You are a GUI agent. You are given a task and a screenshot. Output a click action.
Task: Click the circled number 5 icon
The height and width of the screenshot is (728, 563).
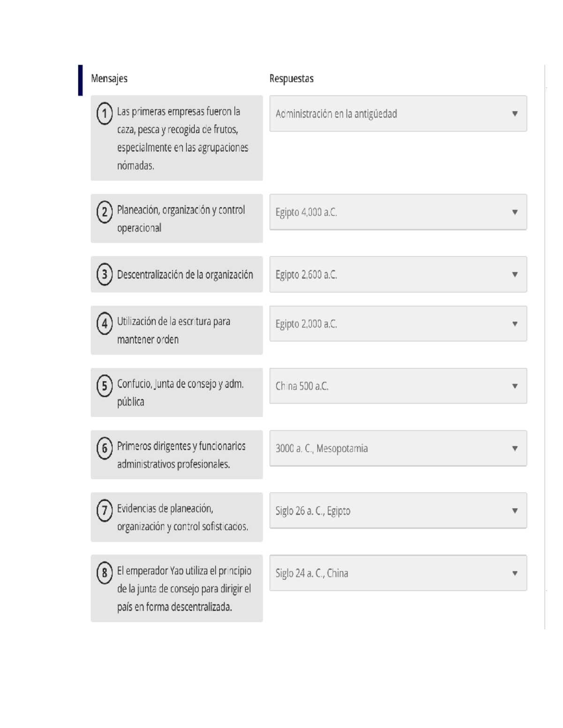(x=105, y=386)
